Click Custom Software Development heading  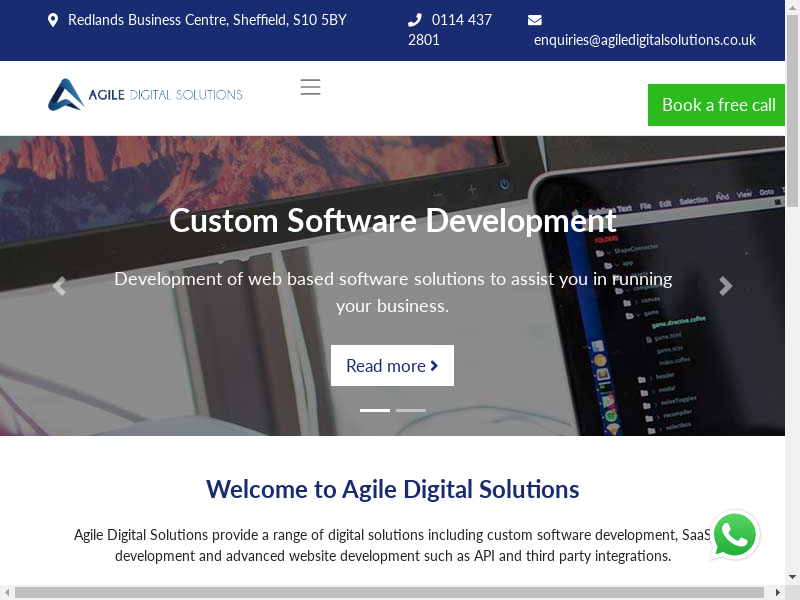click(392, 220)
